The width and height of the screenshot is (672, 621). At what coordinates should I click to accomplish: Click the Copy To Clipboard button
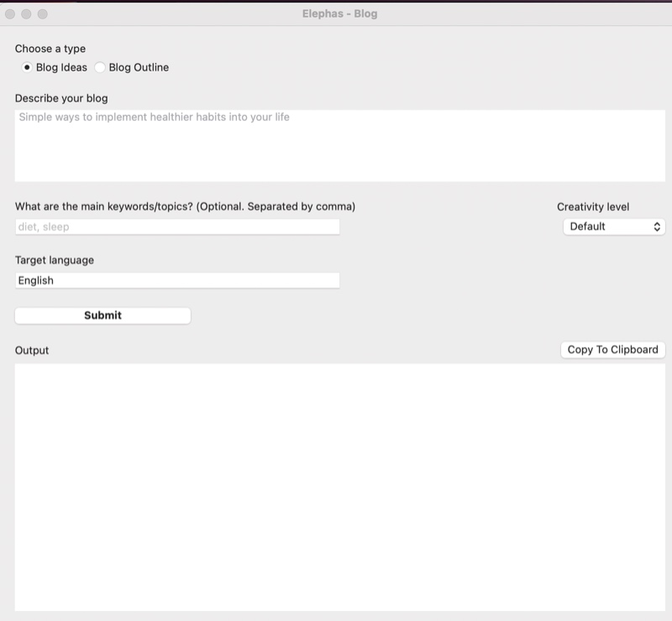(x=612, y=350)
